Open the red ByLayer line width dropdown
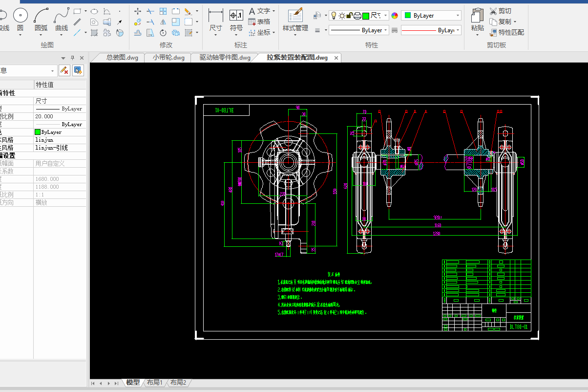This screenshot has height=392, width=588. click(458, 30)
